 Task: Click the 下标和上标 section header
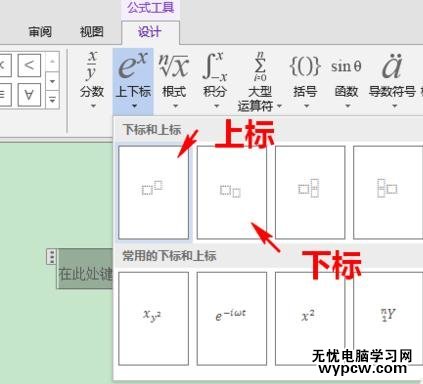tap(152, 130)
